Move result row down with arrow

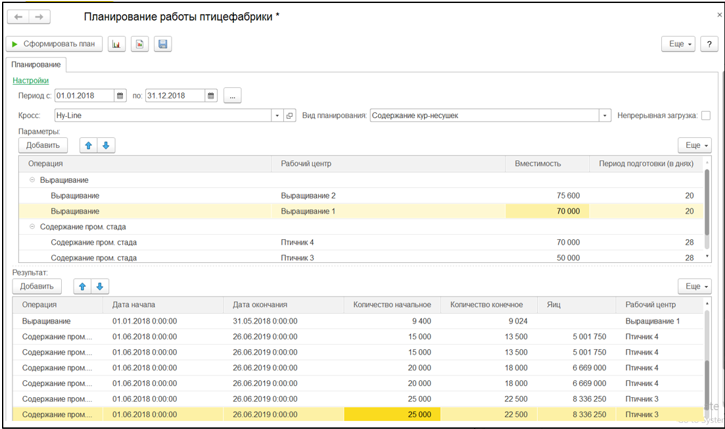(x=100, y=286)
